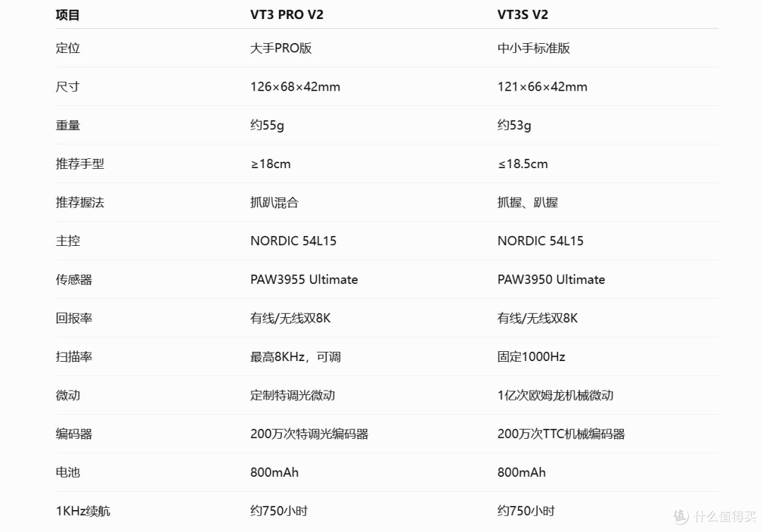763x532 pixels.
Task: Click the 1KHz续航 row label
Action: pos(83,511)
